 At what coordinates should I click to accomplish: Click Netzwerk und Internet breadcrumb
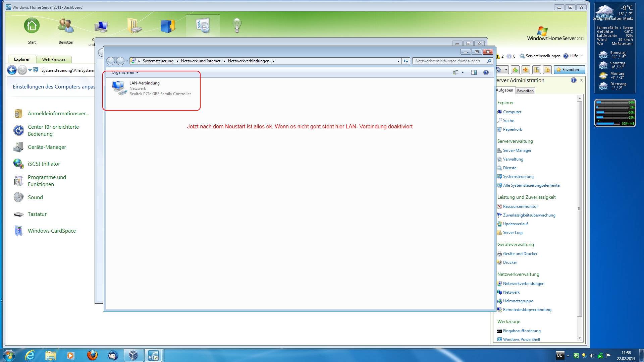tap(201, 61)
